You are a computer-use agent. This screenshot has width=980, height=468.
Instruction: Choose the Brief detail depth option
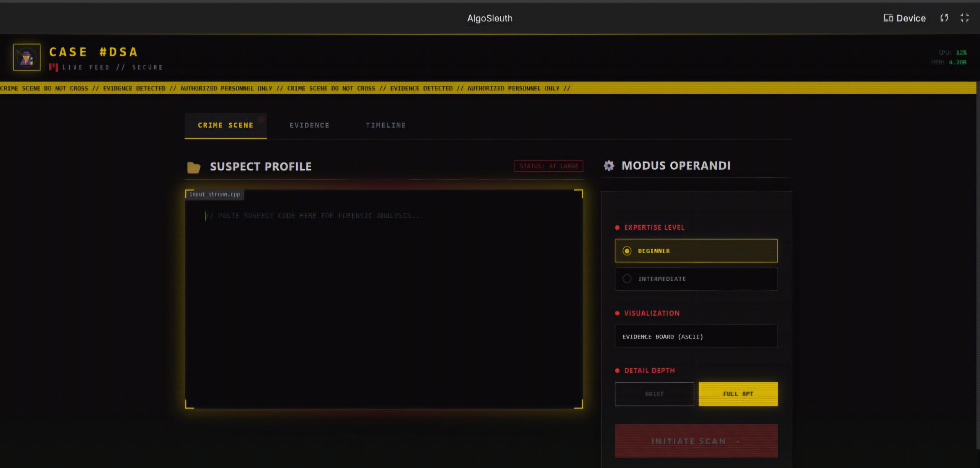tap(654, 394)
